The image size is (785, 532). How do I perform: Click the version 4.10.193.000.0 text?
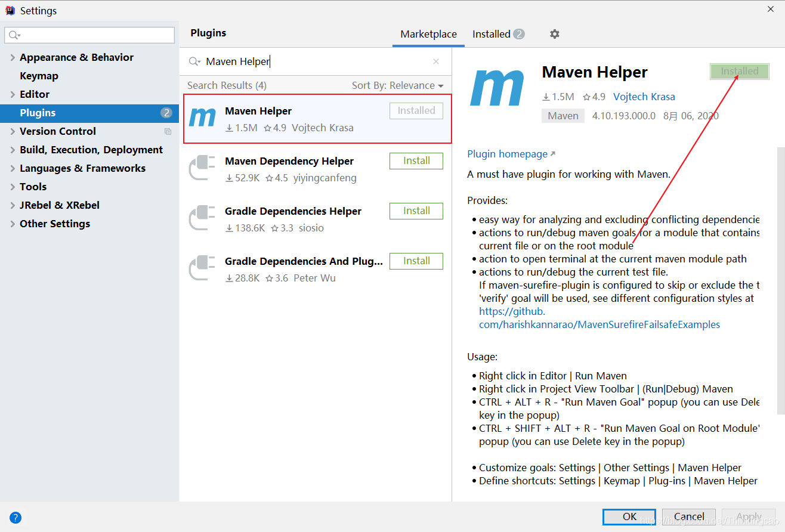point(623,116)
